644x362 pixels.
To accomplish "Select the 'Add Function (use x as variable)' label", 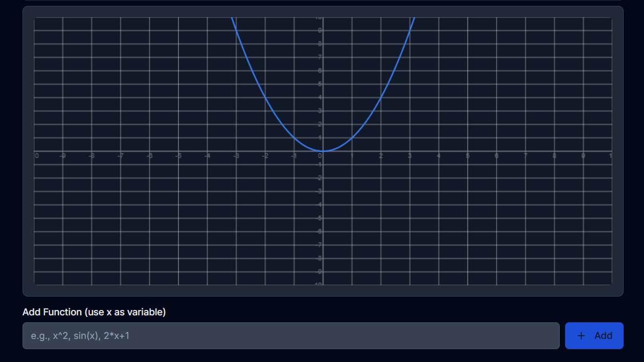I will tap(93, 312).
